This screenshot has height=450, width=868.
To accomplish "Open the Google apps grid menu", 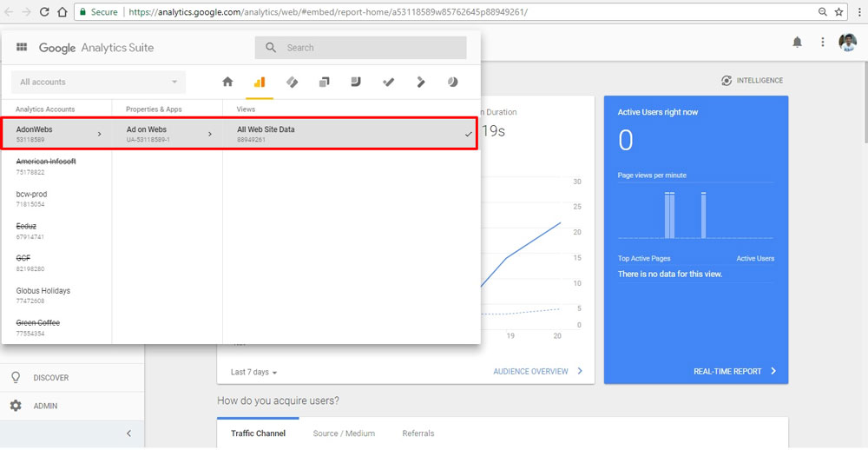I will [22, 47].
